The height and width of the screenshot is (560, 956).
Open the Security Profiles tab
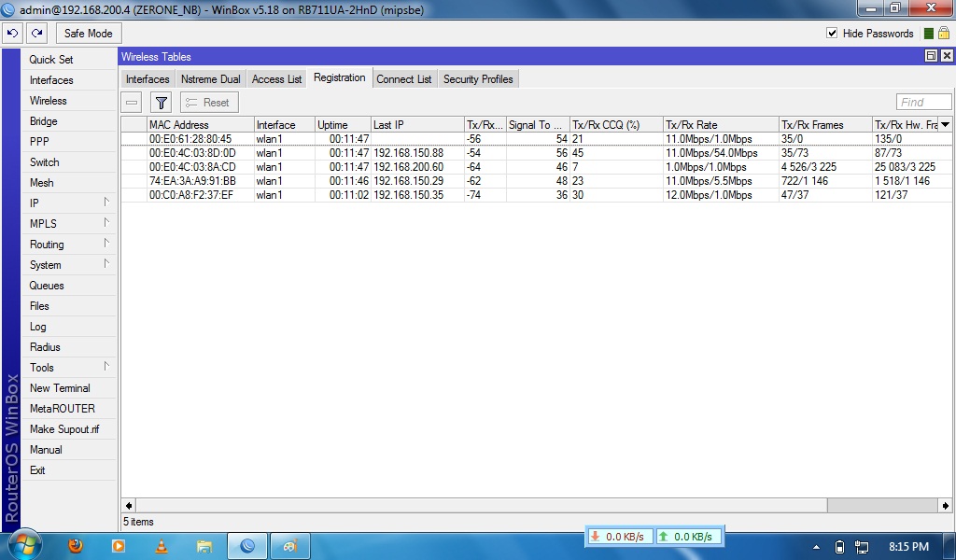coord(478,79)
